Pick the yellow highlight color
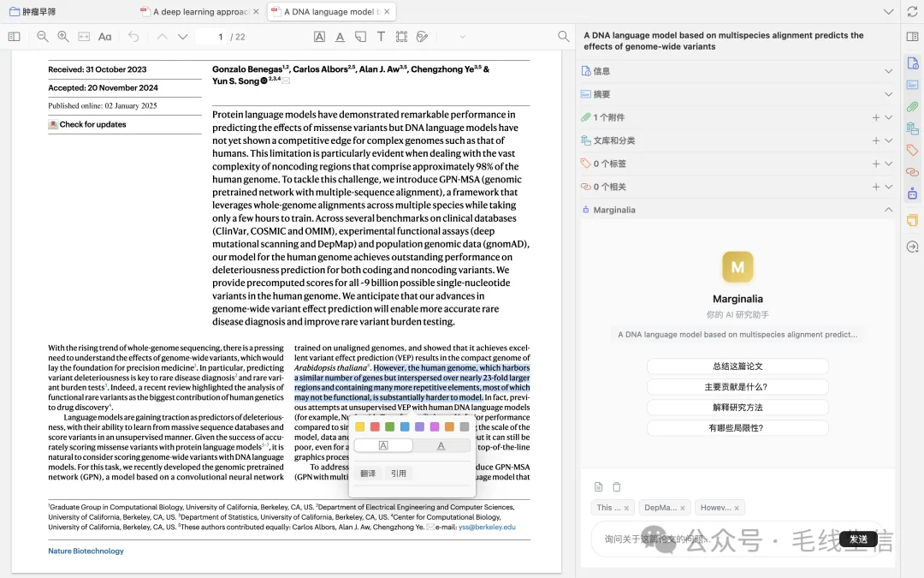 coord(360,426)
